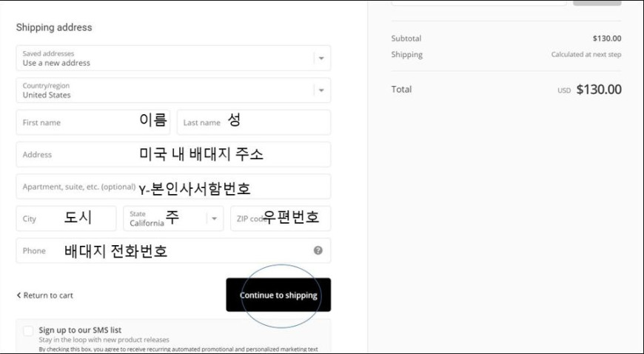The height and width of the screenshot is (354, 644).
Task: Click Continue to shipping button
Action: (x=278, y=295)
